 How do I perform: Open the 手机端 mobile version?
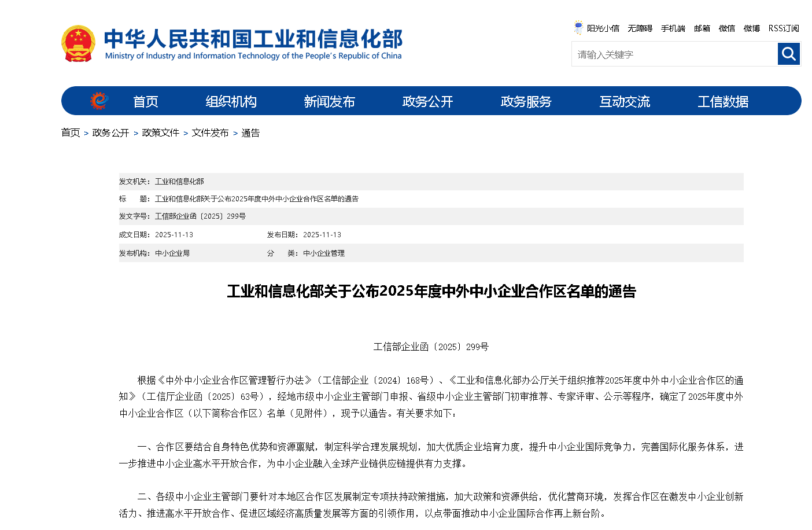click(x=673, y=28)
